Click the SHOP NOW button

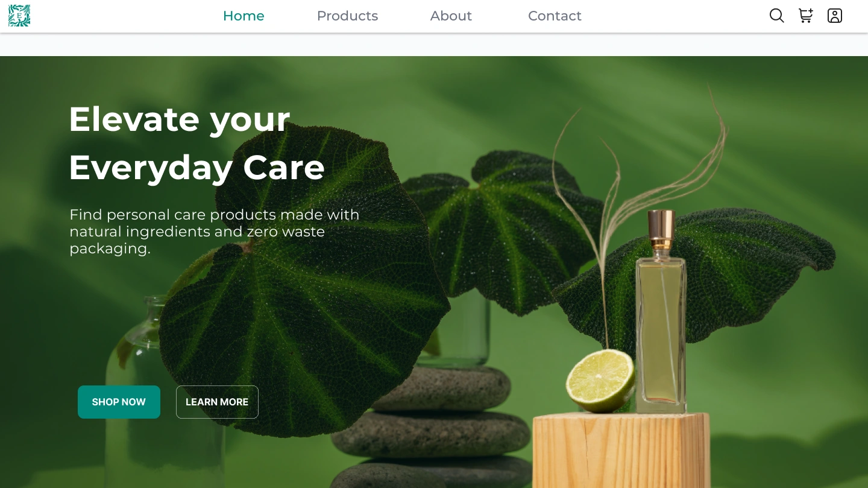tap(119, 402)
